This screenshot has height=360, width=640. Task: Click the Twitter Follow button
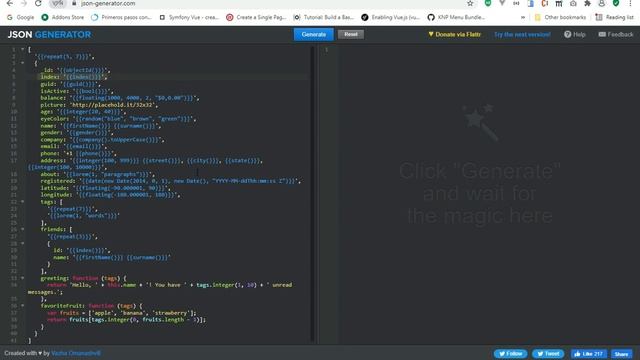point(510,354)
